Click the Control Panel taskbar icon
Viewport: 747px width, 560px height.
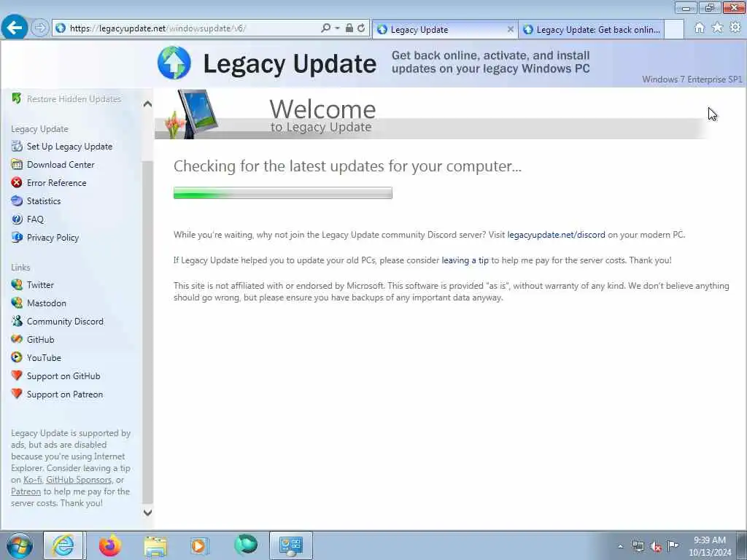click(291, 545)
